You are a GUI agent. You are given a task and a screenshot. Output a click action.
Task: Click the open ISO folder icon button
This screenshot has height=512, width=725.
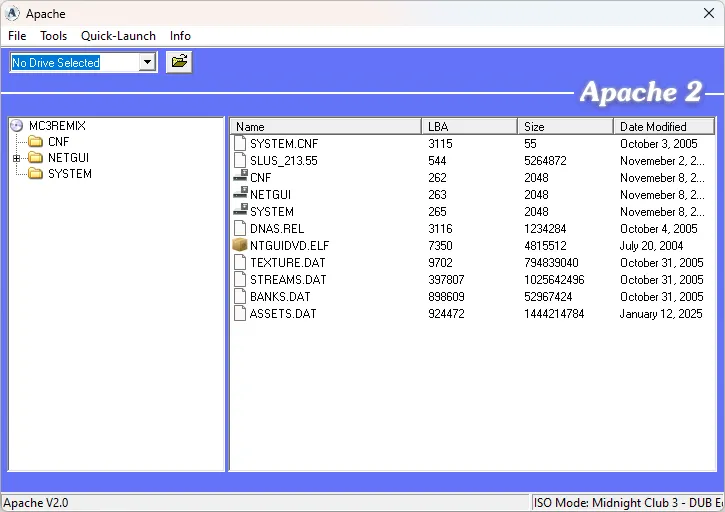pyautogui.click(x=179, y=62)
